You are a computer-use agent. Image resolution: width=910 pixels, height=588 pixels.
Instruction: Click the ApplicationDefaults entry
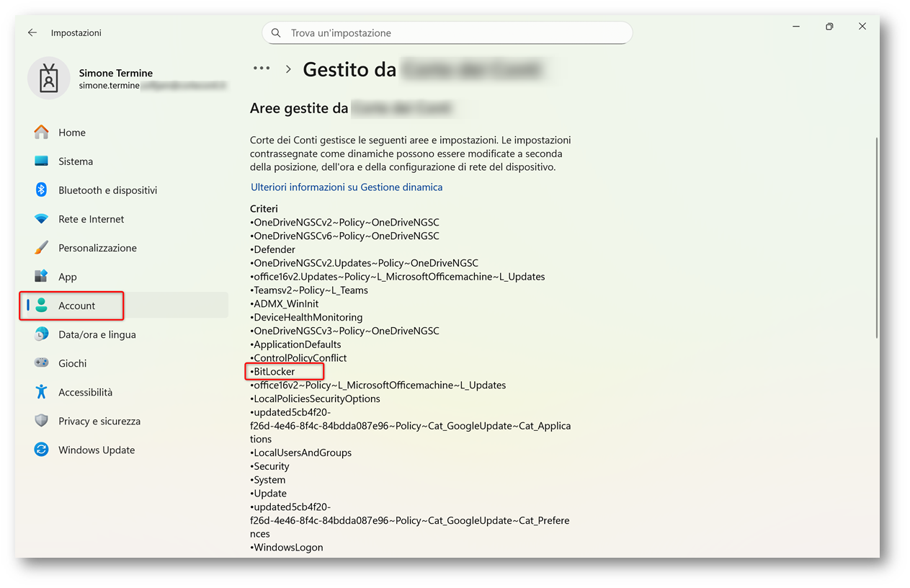[295, 344]
